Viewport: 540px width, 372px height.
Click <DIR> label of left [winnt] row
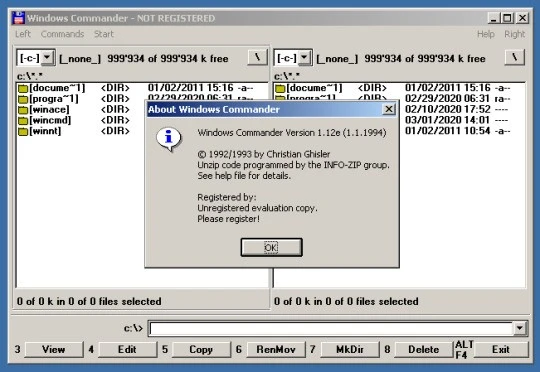pyautogui.click(x=115, y=131)
